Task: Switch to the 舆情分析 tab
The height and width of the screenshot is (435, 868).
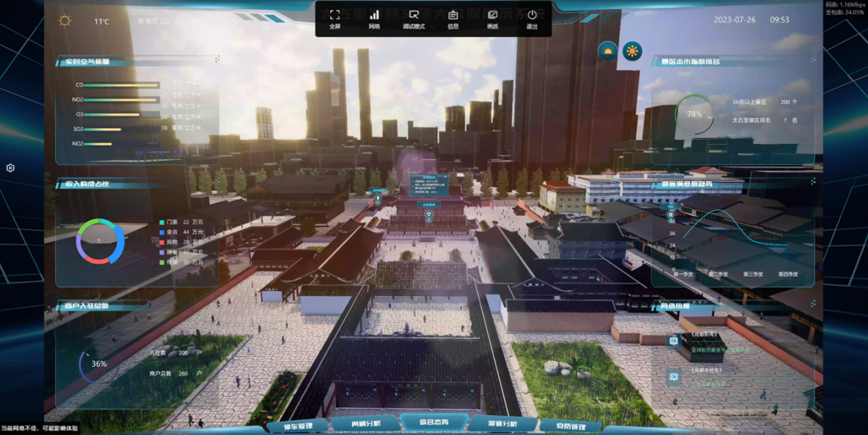Action: click(x=363, y=424)
